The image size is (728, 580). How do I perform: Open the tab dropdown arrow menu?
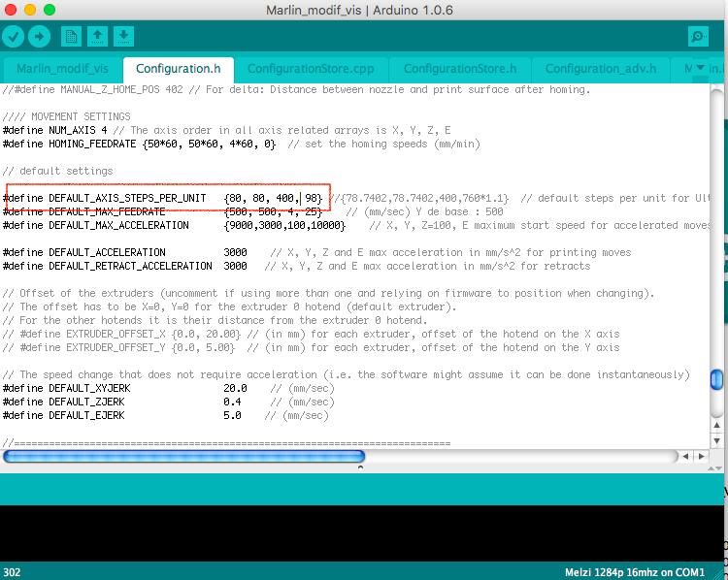click(x=700, y=68)
